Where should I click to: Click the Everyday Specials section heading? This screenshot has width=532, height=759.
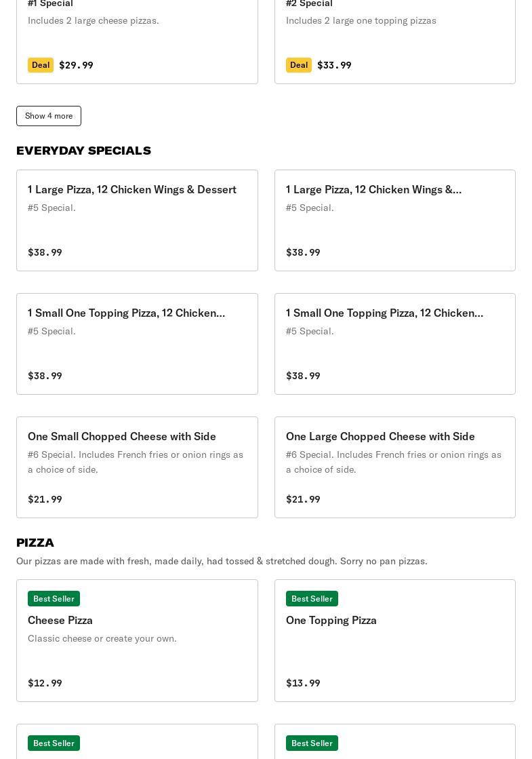pos(83,151)
